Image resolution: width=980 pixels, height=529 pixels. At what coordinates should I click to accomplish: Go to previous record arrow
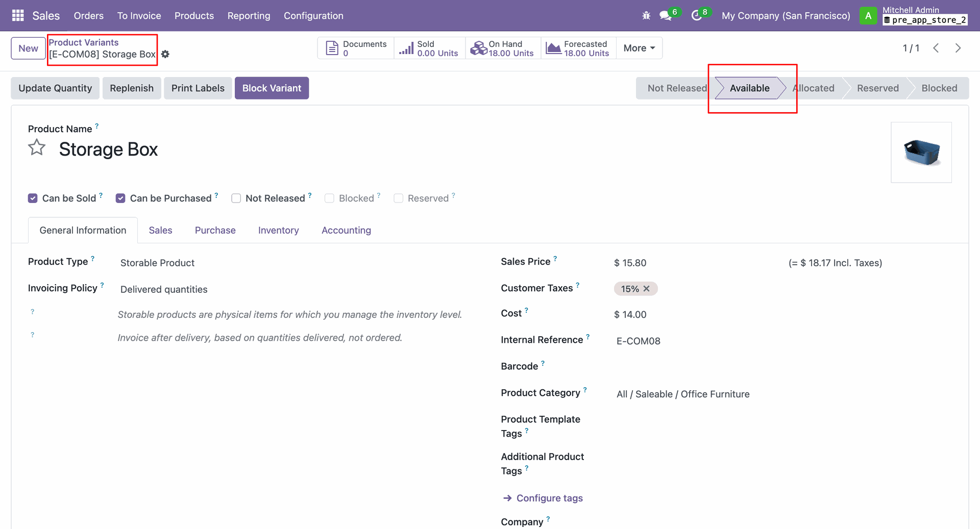coord(936,48)
